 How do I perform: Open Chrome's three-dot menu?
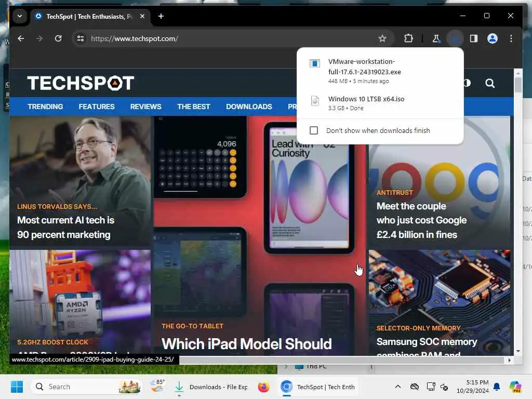point(511,38)
